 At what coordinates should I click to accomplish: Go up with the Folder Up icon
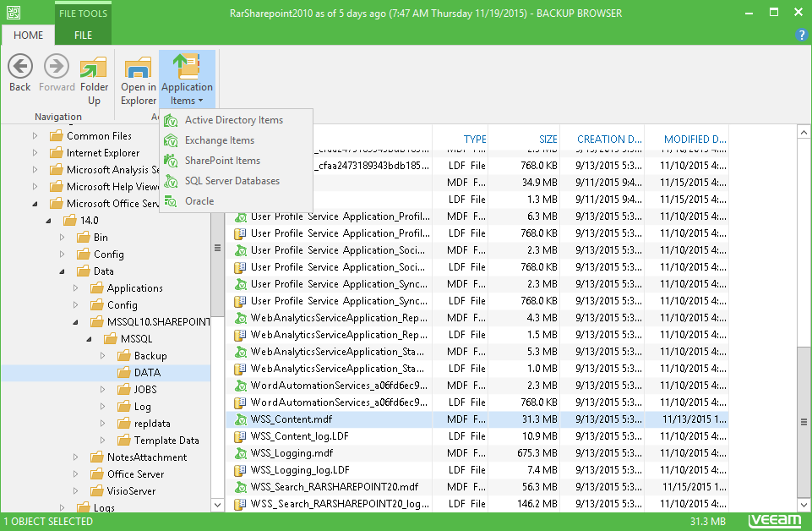coord(94,79)
